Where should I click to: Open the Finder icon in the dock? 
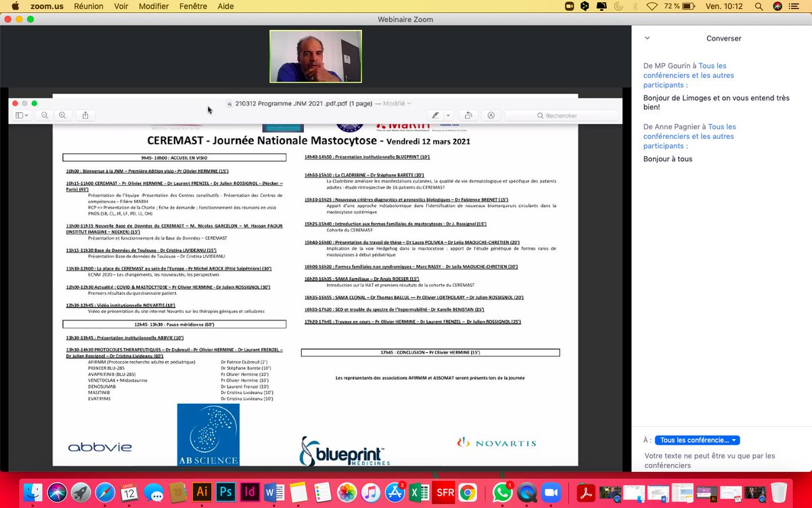[x=32, y=492]
